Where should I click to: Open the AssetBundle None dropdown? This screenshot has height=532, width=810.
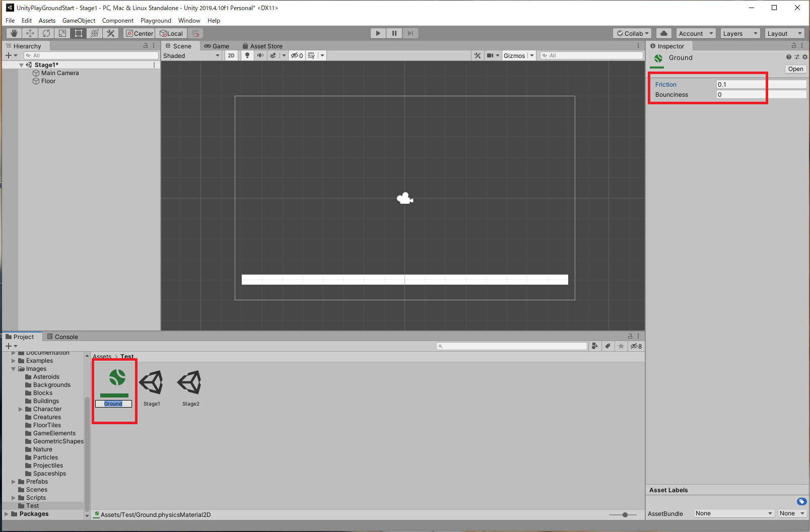[734, 513]
